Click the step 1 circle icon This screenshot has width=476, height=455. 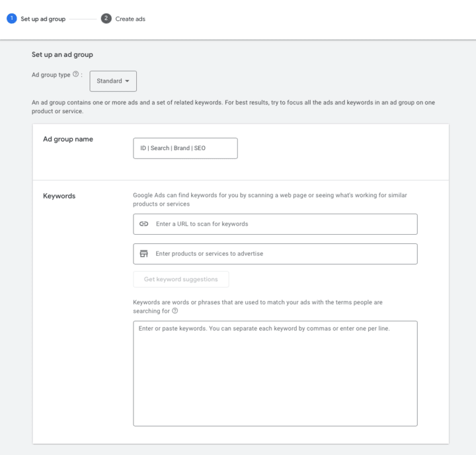(x=11, y=19)
